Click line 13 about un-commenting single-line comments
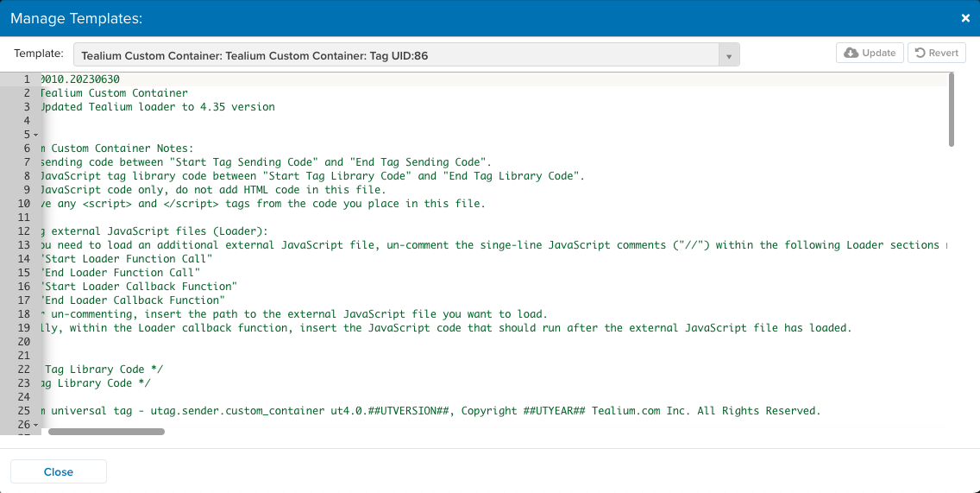The width and height of the screenshot is (980, 493). coord(493,245)
